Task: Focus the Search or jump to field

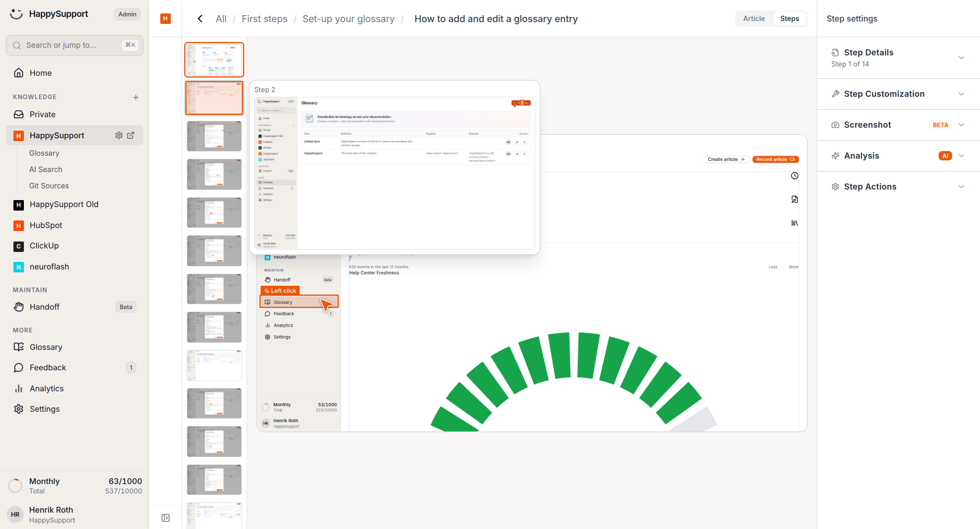Action: click(x=75, y=45)
